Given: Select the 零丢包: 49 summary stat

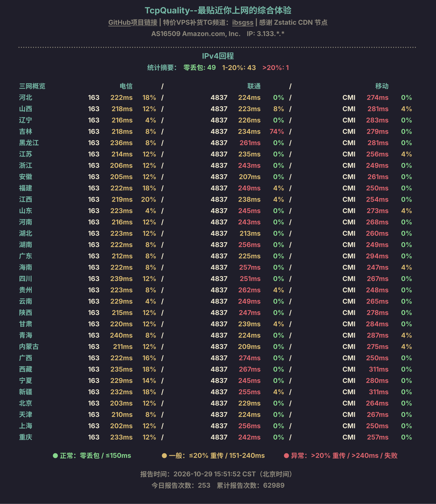Looking at the screenshot, I should pos(200,67).
